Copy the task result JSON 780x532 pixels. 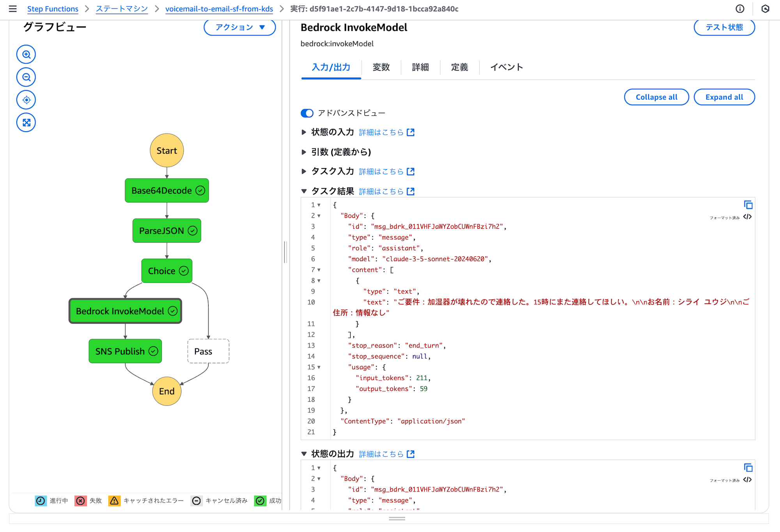[x=748, y=205]
